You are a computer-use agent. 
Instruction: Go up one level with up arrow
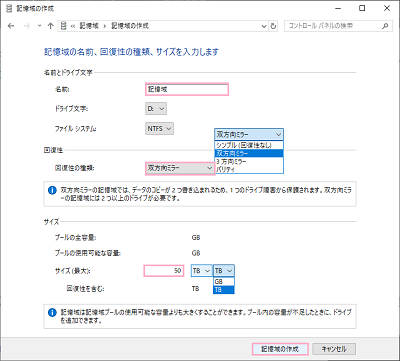(50, 26)
